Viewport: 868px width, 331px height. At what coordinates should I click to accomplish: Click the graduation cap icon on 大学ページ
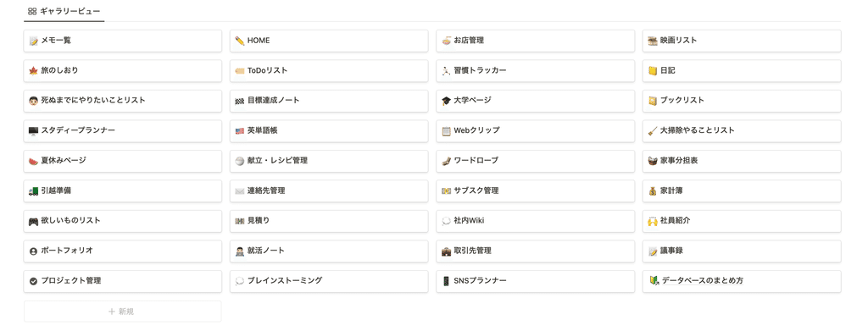coord(446,101)
